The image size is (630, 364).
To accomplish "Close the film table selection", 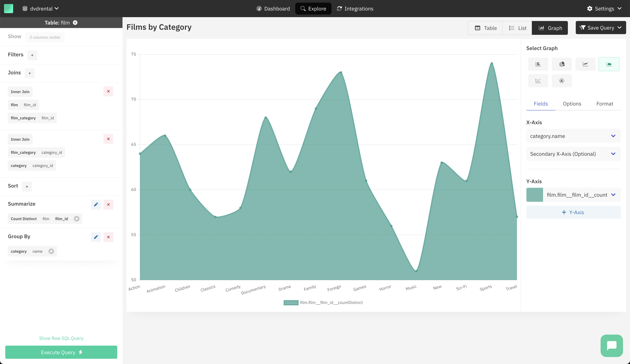I will 75,23.
